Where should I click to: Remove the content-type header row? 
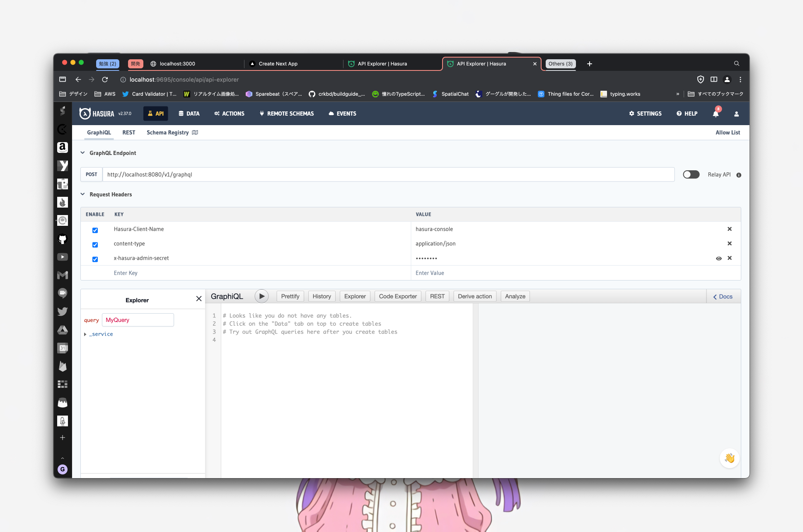pyautogui.click(x=730, y=244)
